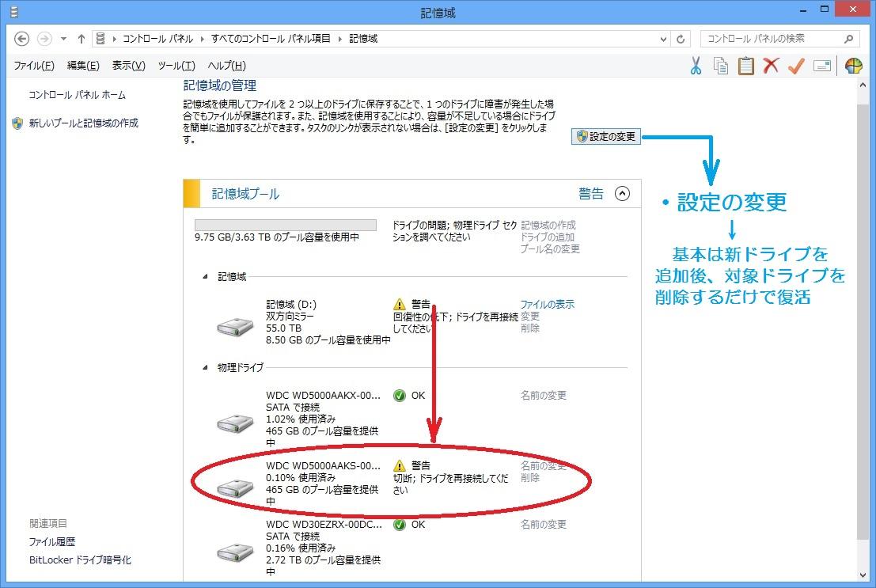This screenshot has height=588, width=876.
Task: Open the ツール(T) menu
Action: pyautogui.click(x=176, y=66)
